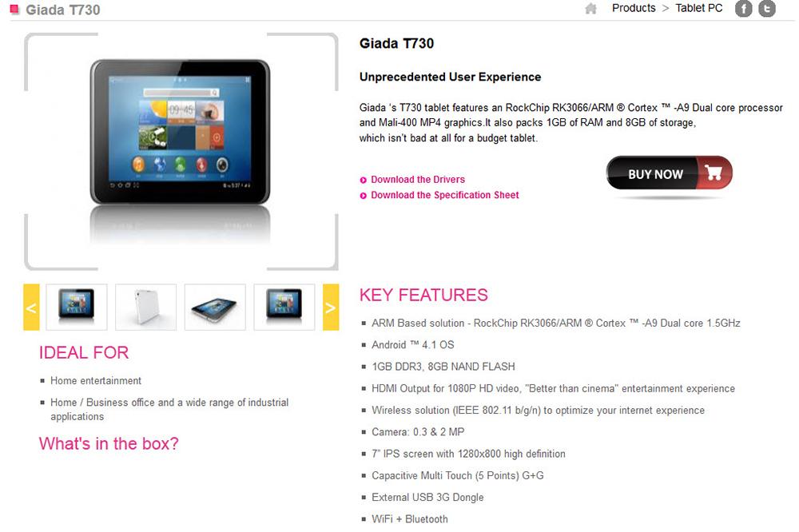The height and width of the screenshot is (532, 799).
Task: Select the white back-view tablet thumbnail
Action: 145,308
